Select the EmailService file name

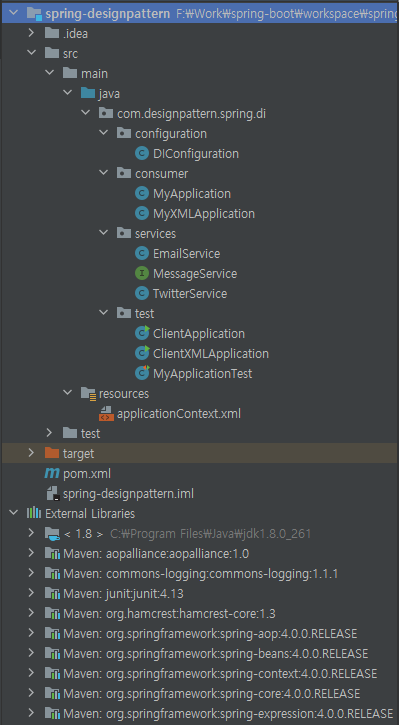pos(186,253)
